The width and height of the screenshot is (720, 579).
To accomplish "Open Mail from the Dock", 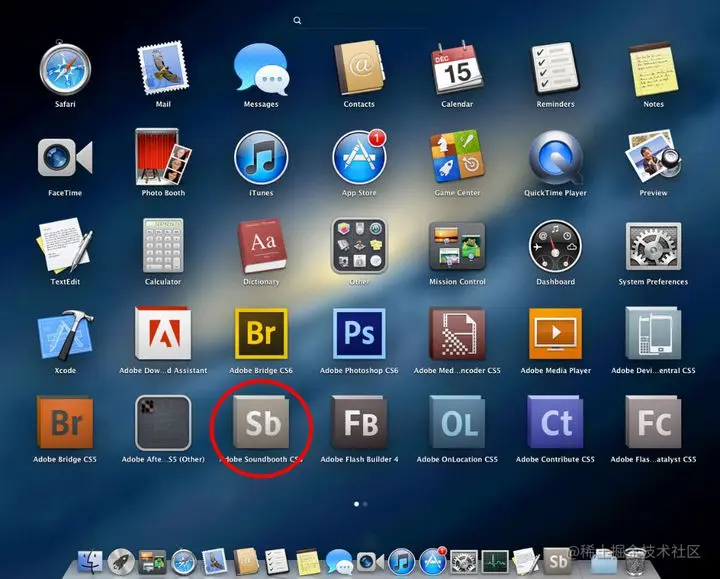I will coord(214,561).
